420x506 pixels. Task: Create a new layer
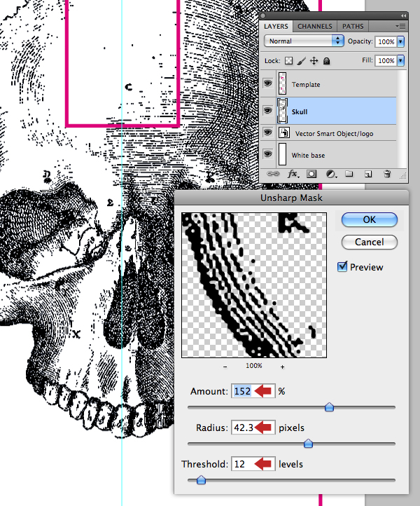coord(368,175)
